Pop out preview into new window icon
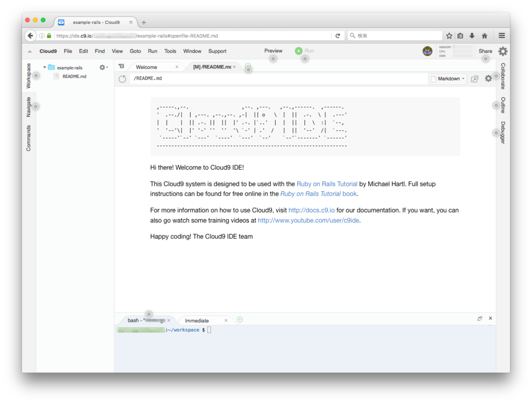Viewport: 532px width, 404px height. (475, 79)
